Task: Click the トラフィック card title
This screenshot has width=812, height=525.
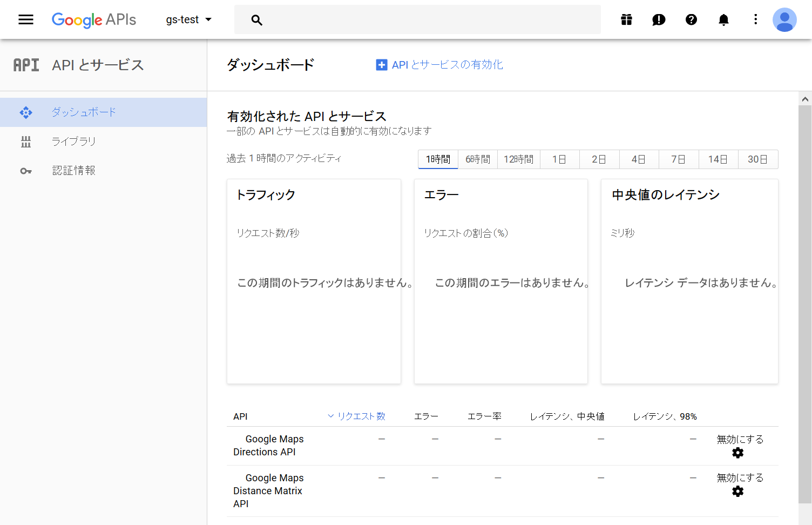Action: [266, 195]
